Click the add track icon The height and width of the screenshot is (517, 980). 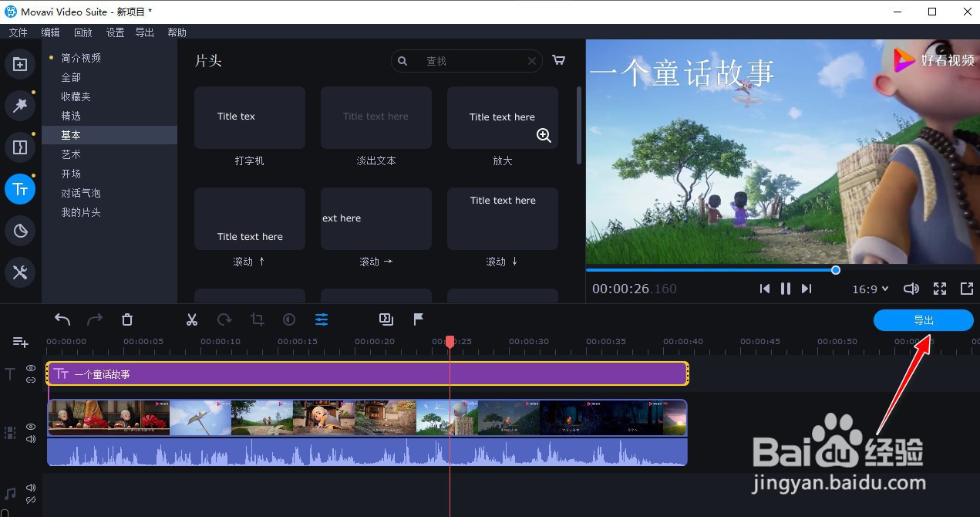[20, 342]
